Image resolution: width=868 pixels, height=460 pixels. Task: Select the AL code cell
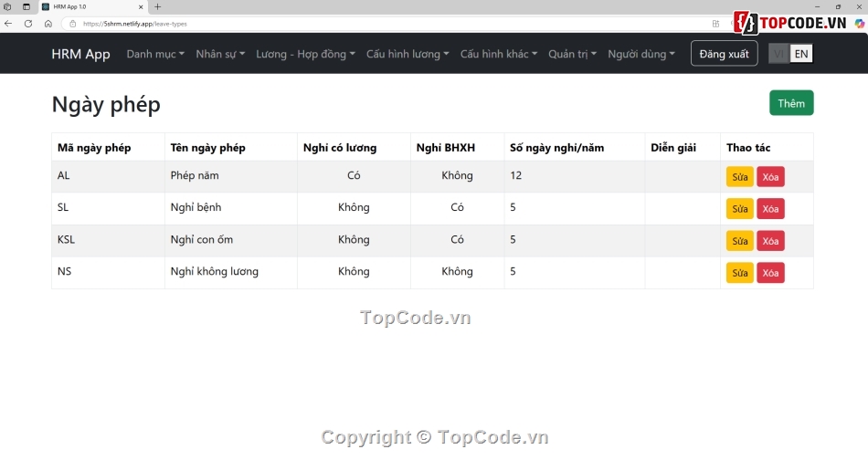pyautogui.click(x=108, y=176)
